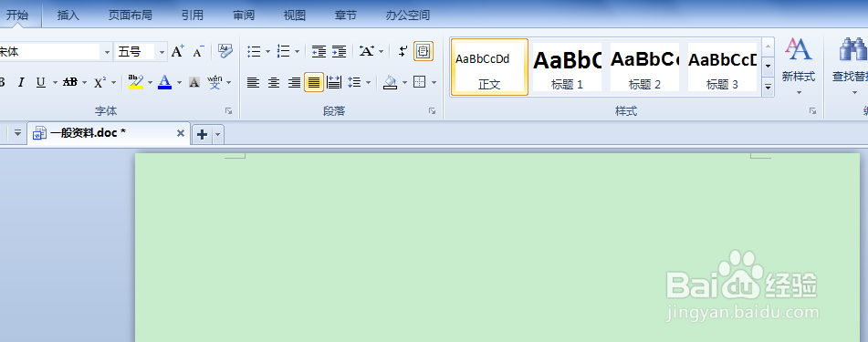The width and height of the screenshot is (868, 342).
Task: Open Chinese layout A icon
Action: click(367, 52)
